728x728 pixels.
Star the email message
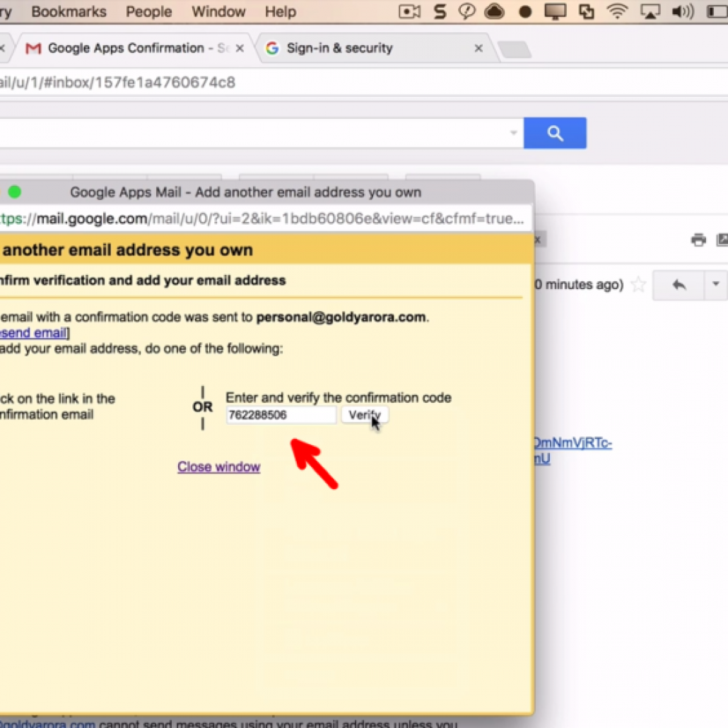(639, 284)
